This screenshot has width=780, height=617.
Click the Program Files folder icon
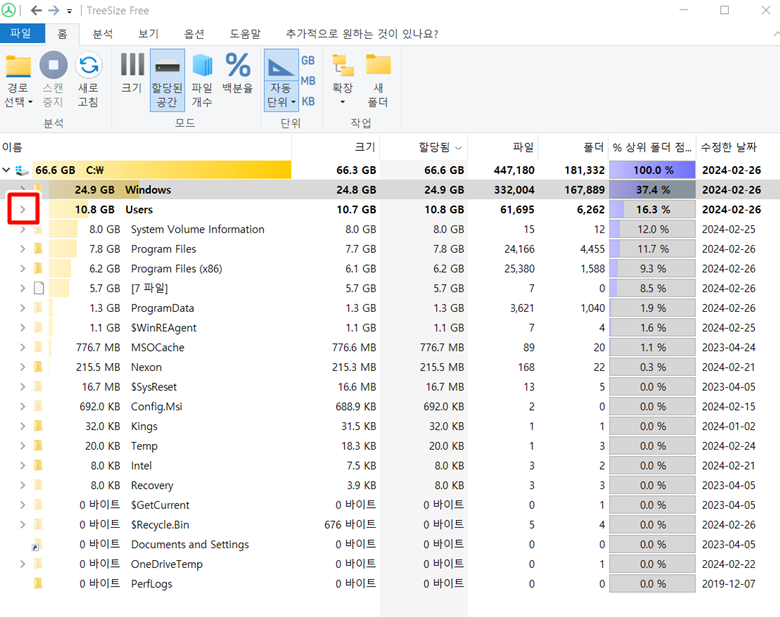pyautogui.click(x=38, y=249)
